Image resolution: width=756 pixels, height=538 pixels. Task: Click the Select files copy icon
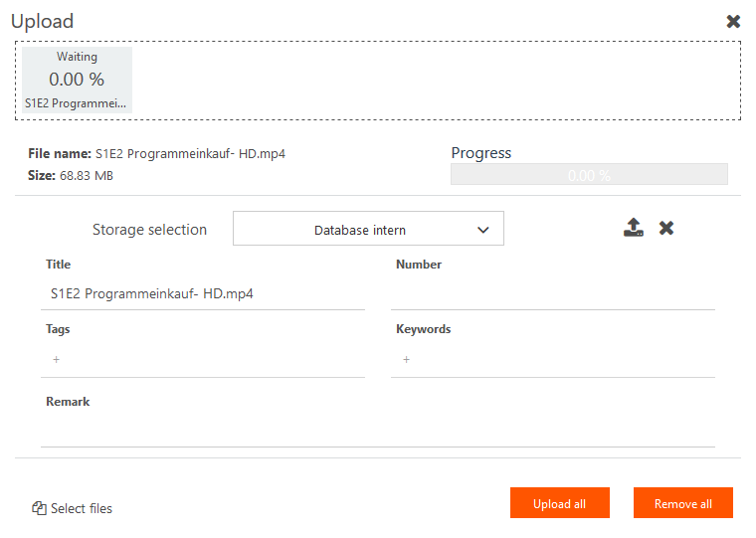point(39,508)
